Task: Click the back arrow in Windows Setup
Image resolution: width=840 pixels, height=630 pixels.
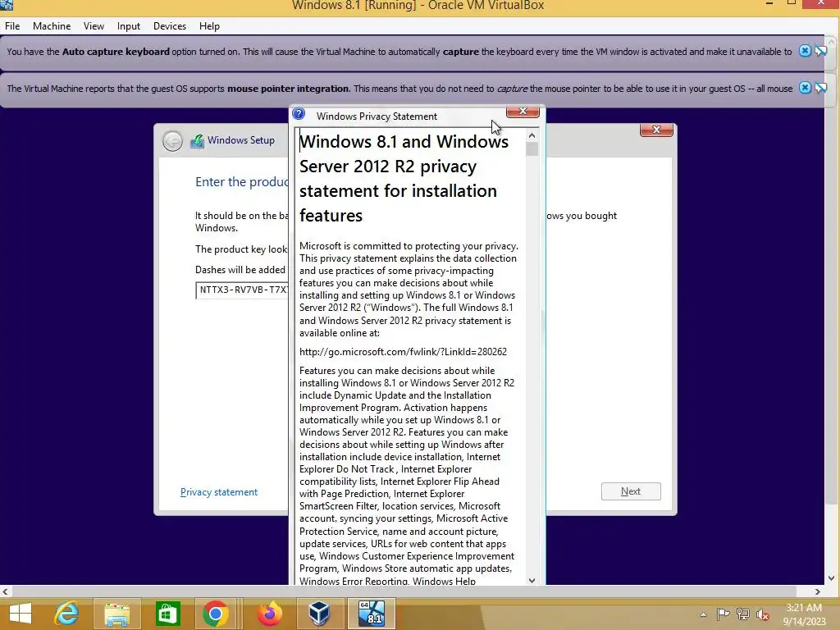Action: pyautogui.click(x=172, y=141)
